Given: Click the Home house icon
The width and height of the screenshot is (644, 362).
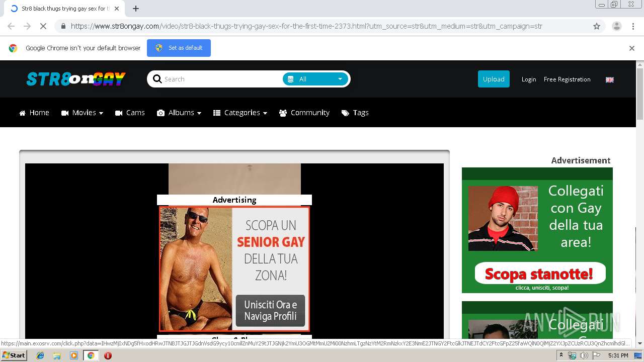Looking at the screenshot, I should pyautogui.click(x=22, y=113).
